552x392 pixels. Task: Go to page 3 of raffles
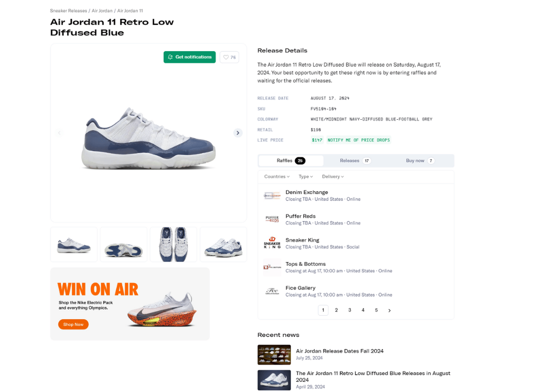pyautogui.click(x=350, y=310)
